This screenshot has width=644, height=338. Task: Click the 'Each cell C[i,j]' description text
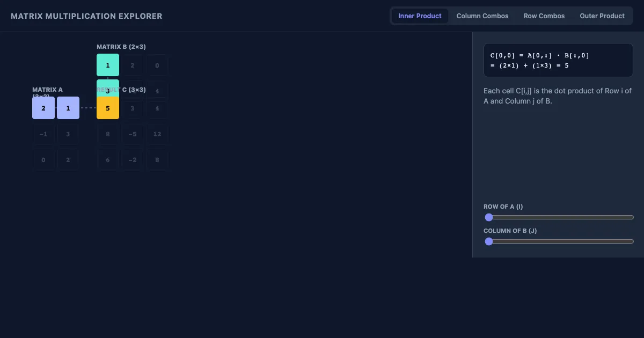[x=558, y=95]
